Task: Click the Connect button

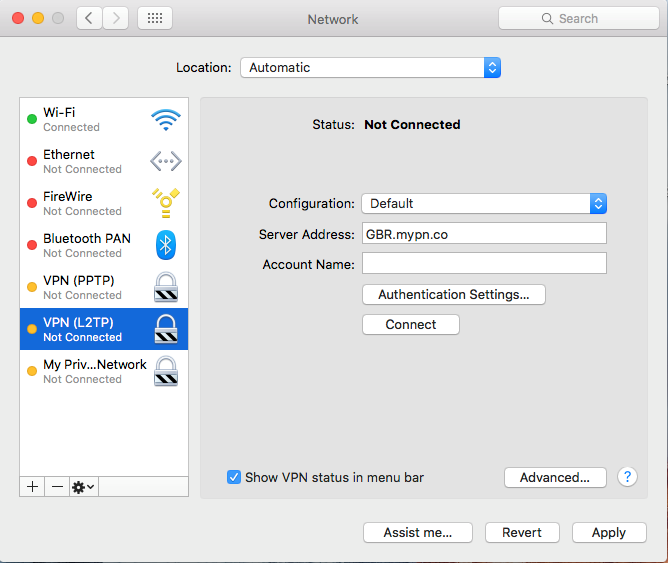Action: coord(410,325)
